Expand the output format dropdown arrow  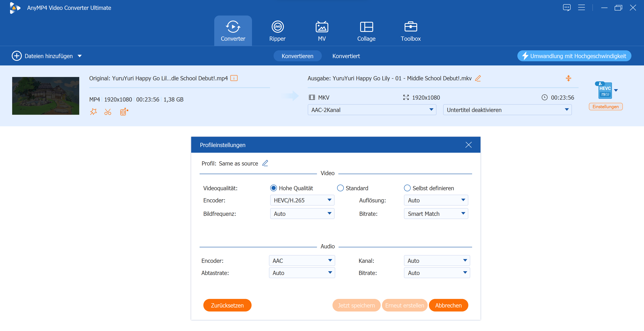pyautogui.click(x=616, y=90)
